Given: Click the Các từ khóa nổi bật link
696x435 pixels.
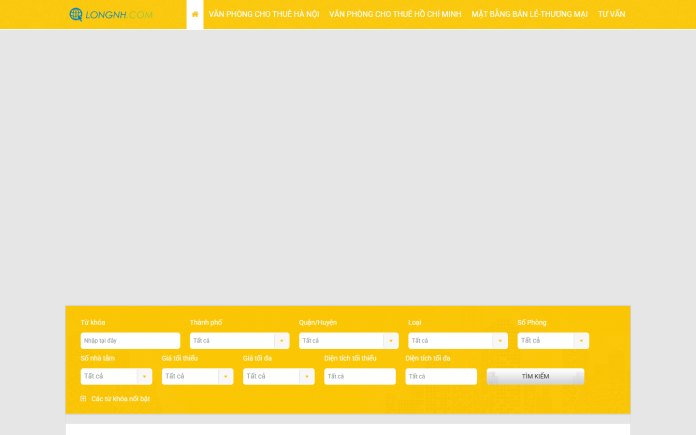Looking at the screenshot, I should (120, 399).
